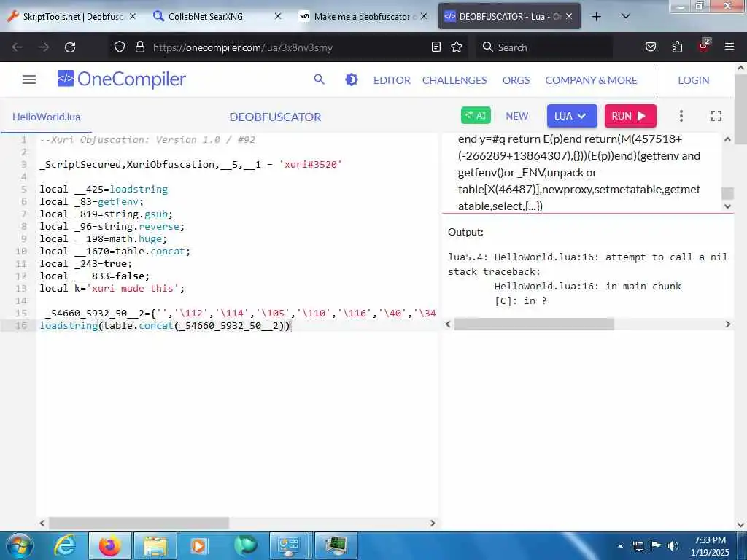Open the ORGS menu item
The image size is (747, 560).
point(516,80)
